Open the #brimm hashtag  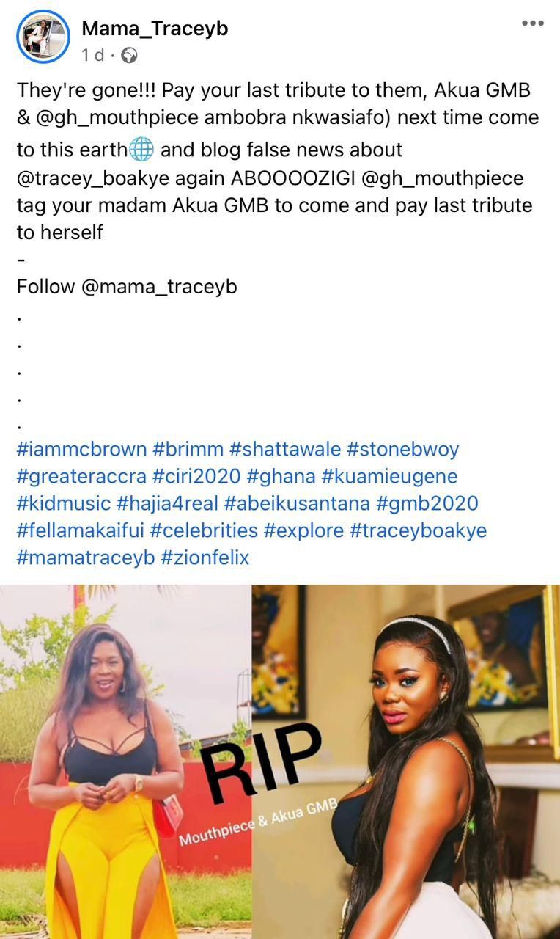[x=188, y=449]
